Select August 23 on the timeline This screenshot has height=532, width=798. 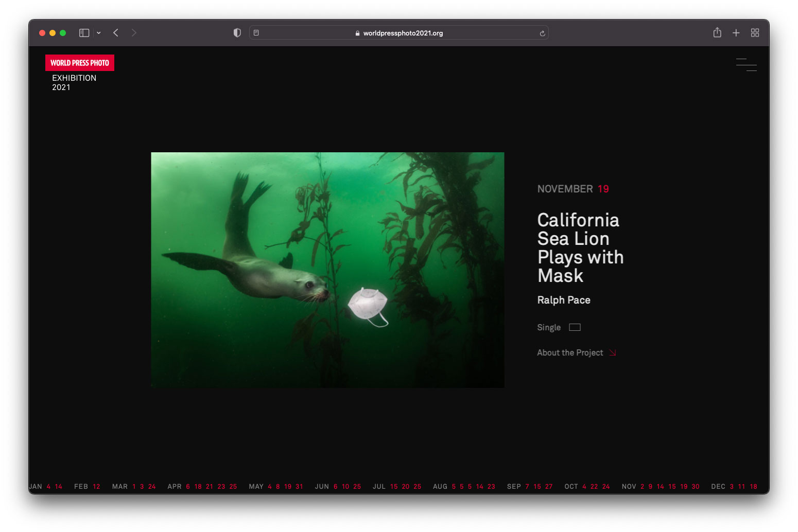(x=492, y=486)
